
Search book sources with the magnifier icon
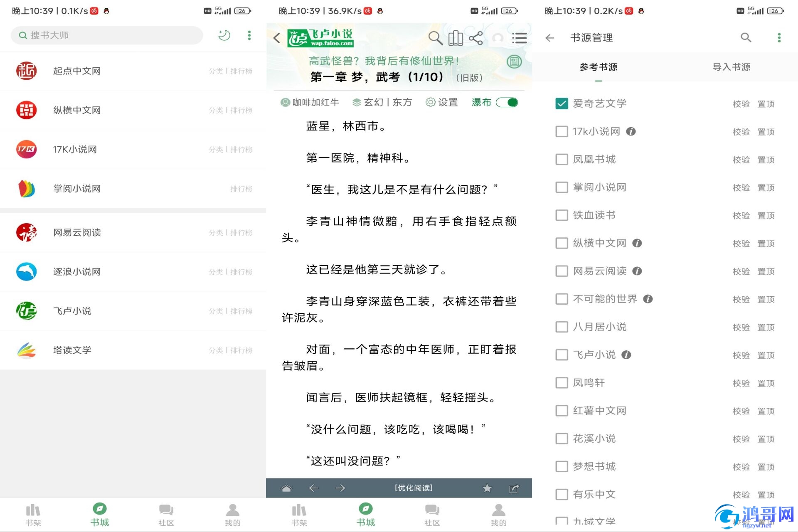pyautogui.click(x=746, y=38)
